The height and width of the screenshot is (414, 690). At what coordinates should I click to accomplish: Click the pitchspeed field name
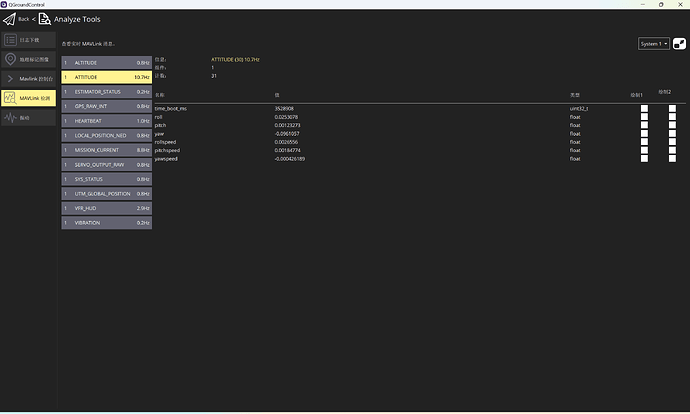pos(167,150)
